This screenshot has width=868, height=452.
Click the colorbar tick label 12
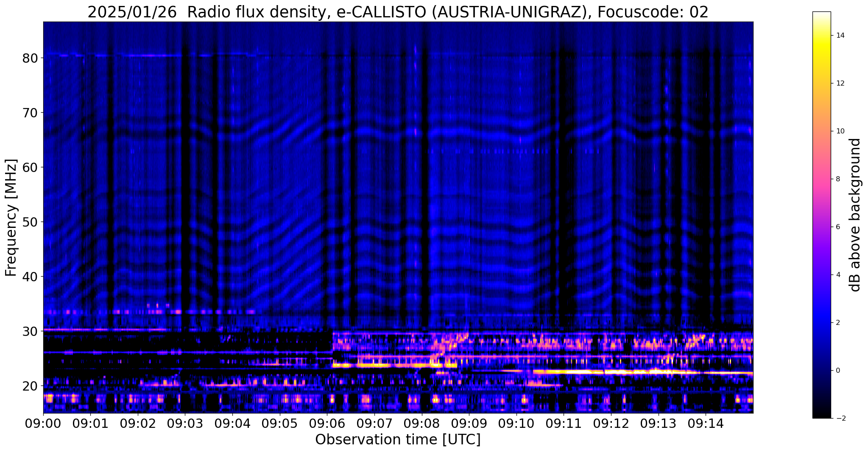840,83
